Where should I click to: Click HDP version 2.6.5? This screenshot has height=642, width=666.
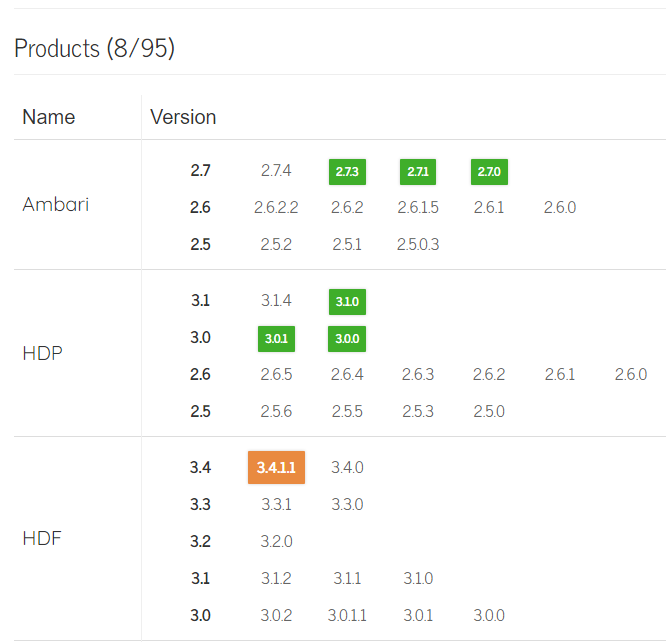[x=276, y=375]
